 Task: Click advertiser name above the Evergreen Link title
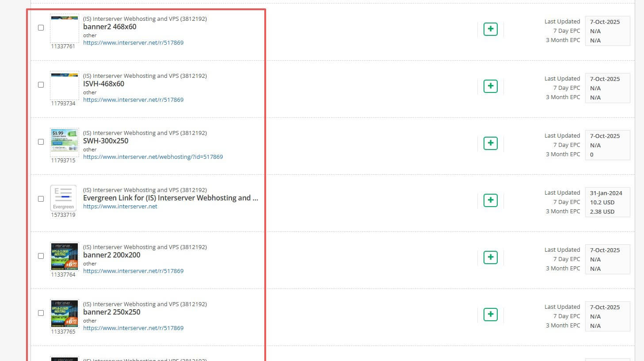(145, 190)
